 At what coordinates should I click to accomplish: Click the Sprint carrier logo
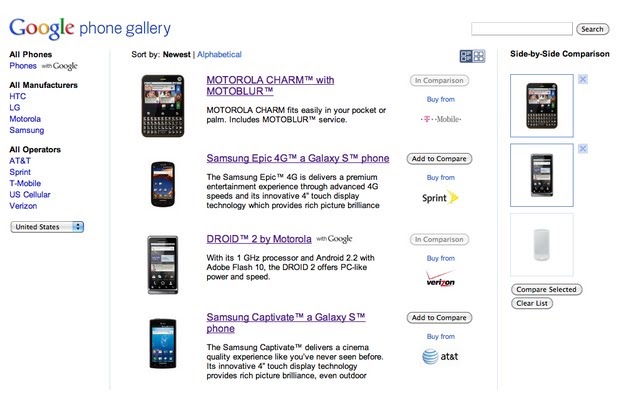tap(440, 197)
